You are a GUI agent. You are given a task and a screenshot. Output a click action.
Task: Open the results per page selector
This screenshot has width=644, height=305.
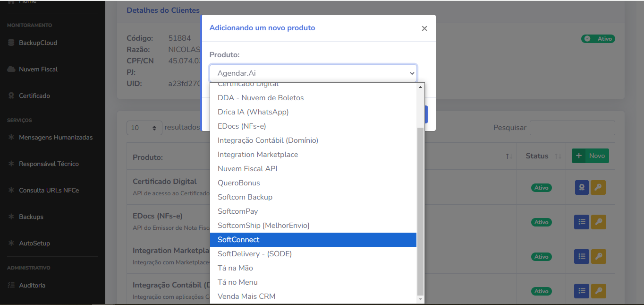click(144, 128)
